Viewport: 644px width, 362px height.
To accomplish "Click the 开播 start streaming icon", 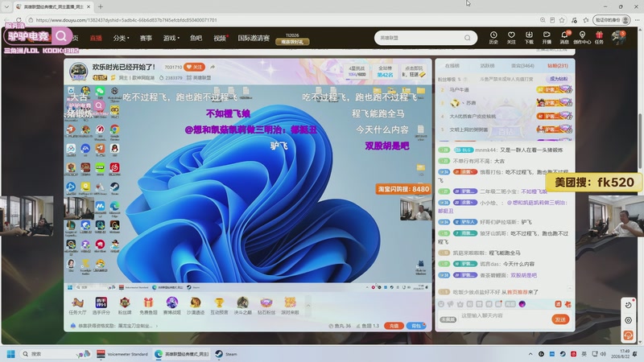I will [x=547, y=37].
